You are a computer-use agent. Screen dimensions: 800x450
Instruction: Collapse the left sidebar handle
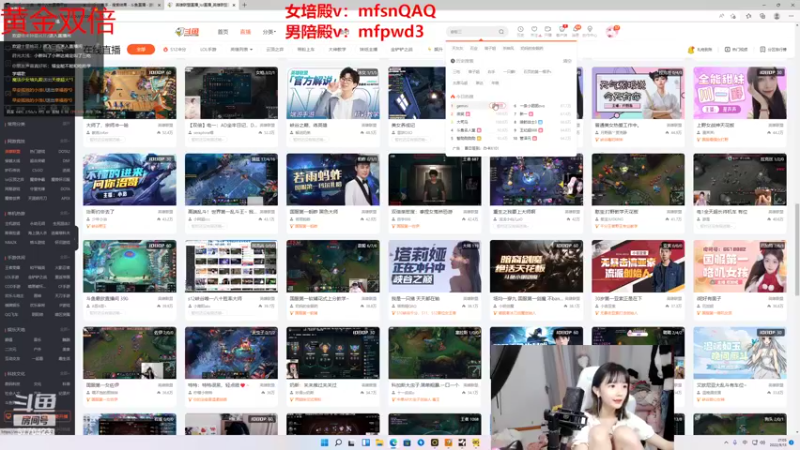tap(76, 238)
